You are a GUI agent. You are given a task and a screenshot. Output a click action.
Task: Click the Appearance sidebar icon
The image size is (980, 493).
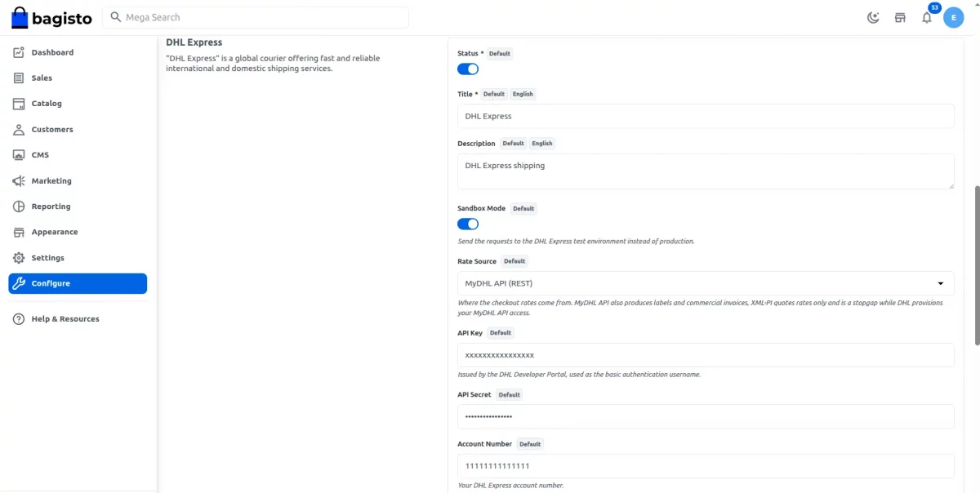[19, 232]
